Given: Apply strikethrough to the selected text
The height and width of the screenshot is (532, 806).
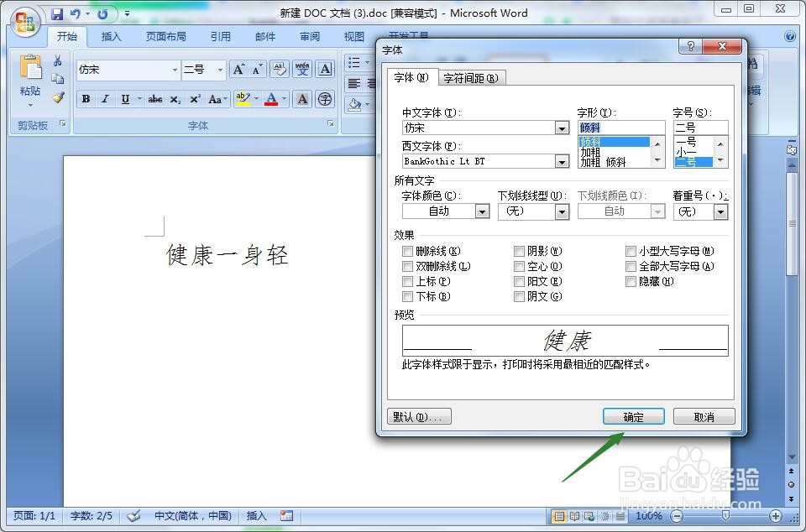Looking at the screenshot, I should tap(155, 98).
